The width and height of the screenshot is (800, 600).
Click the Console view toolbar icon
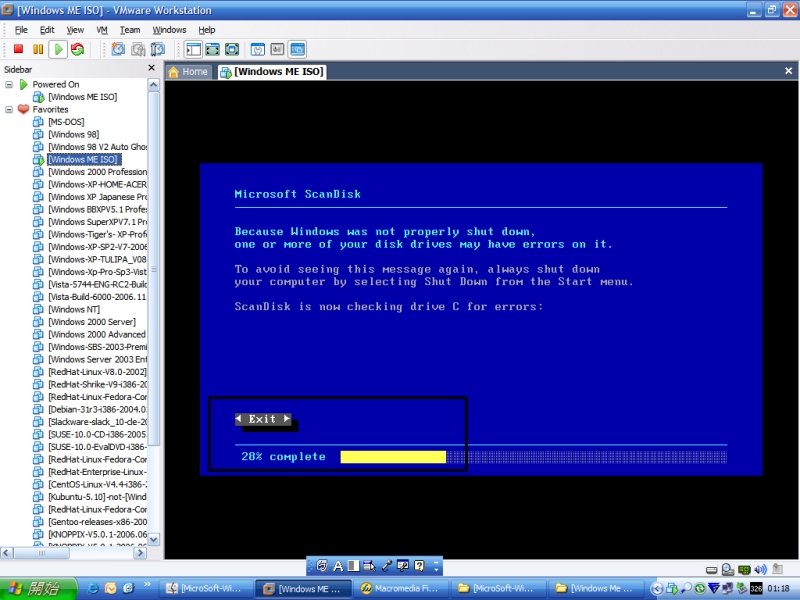297,49
